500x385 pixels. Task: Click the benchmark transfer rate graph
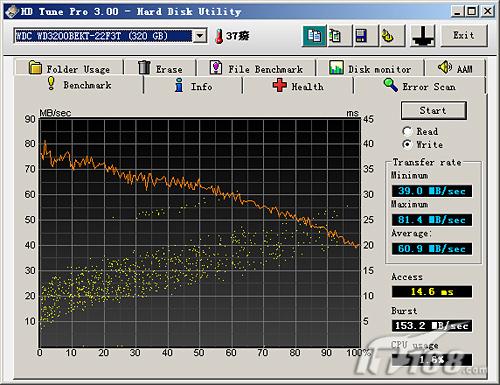200,233
